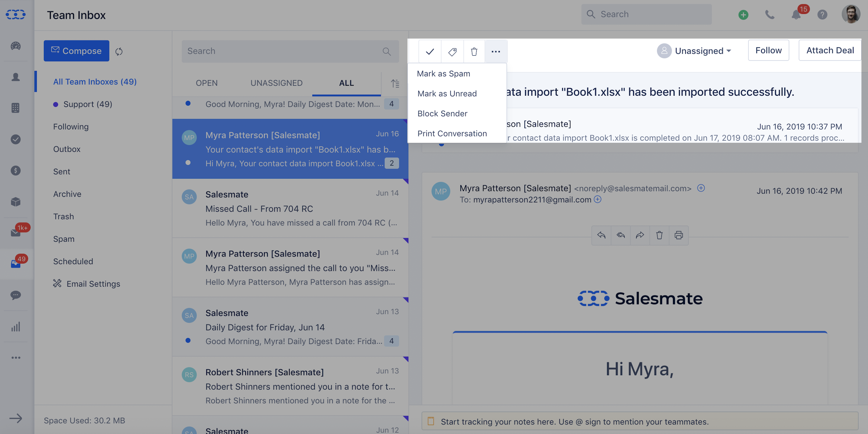Open the Trash folder

tap(63, 216)
